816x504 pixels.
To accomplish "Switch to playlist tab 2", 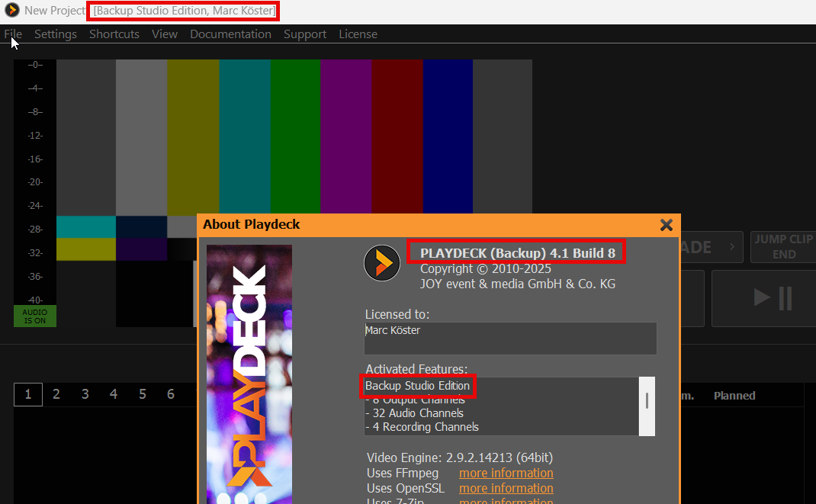I will pyautogui.click(x=56, y=394).
